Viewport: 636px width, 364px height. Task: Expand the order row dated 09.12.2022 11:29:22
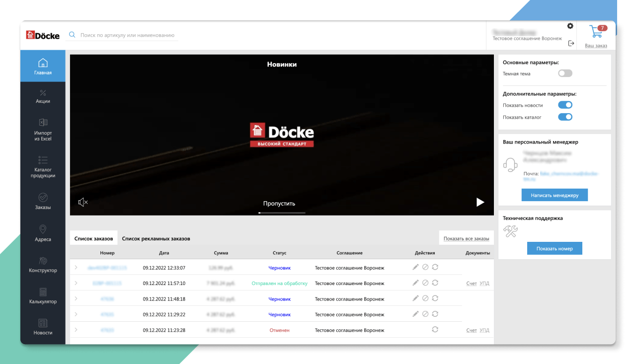point(76,314)
